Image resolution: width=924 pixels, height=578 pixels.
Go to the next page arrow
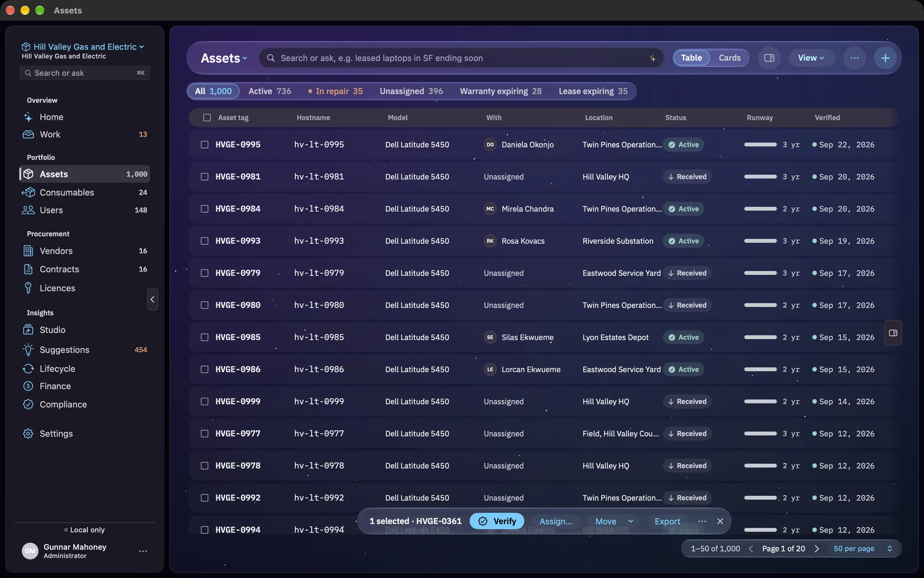[x=816, y=549]
